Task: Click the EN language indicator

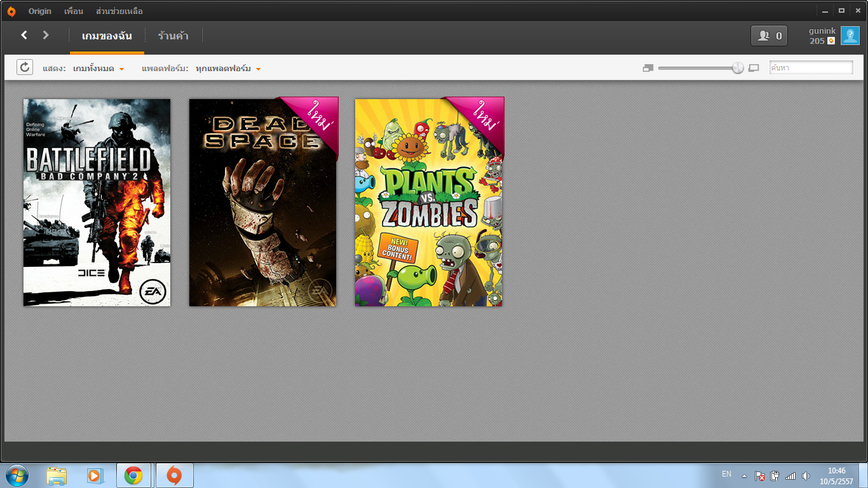Action: pyautogui.click(x=726, y=474)
